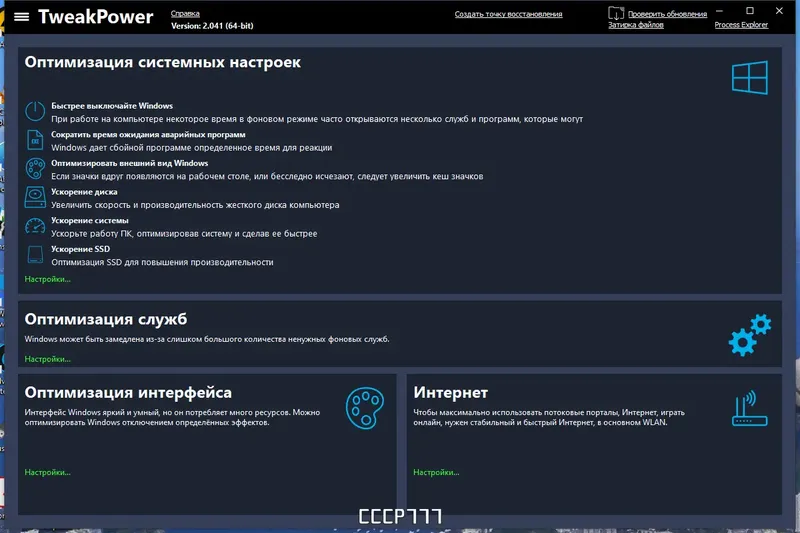Viewport: 800px width, 533px height.
Task: Click the Version 2.041 (64-bit) text
Action: click(212, 26)
